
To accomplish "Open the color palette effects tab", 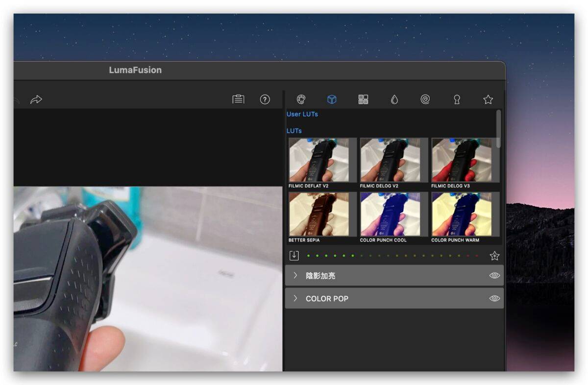I will click(x=301, y=99).
